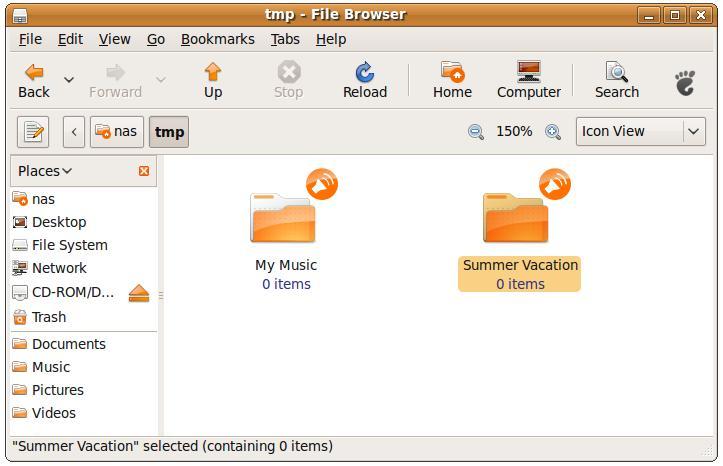
Task: Select the My Music folder
Action: [286, 230]
